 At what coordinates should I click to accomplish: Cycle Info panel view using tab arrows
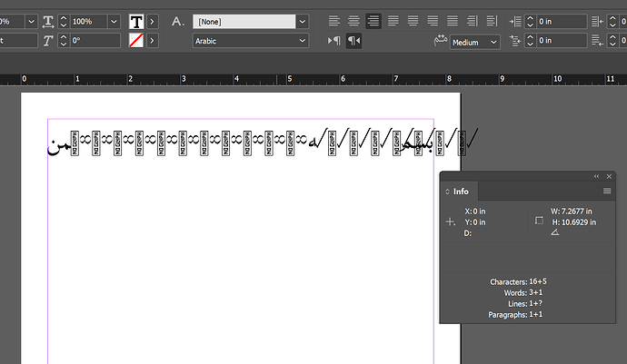pyautogui.click(x=447, y=192)
